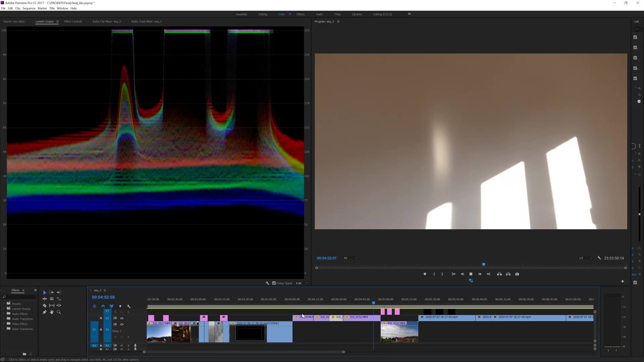This screenshot has width=644, height=362.
Task: Toggle V1 track lock
Action: 101,329
